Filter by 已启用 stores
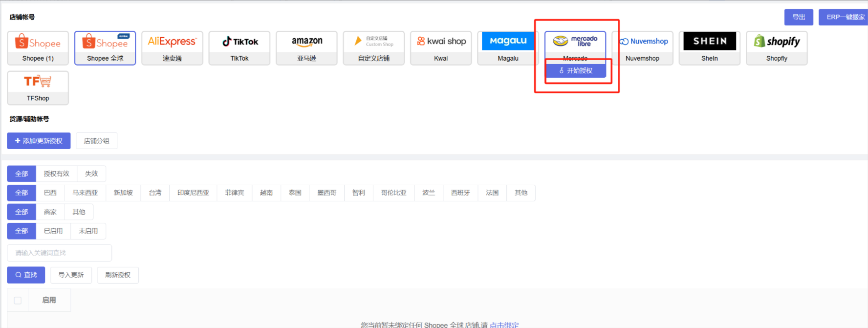 point(53,231)
